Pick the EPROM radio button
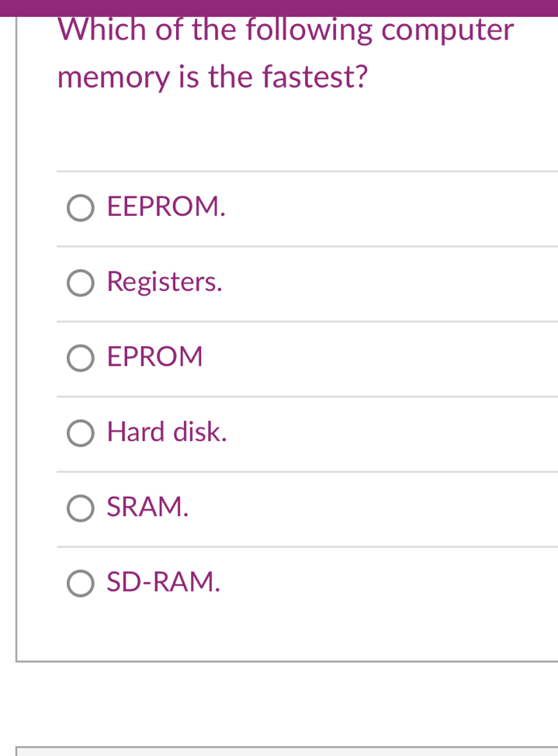 (81, 358)
